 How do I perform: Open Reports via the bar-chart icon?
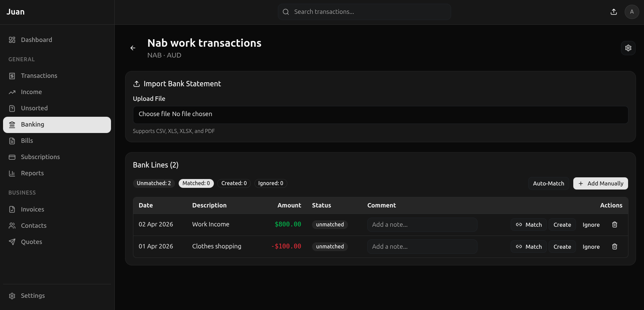12,173
